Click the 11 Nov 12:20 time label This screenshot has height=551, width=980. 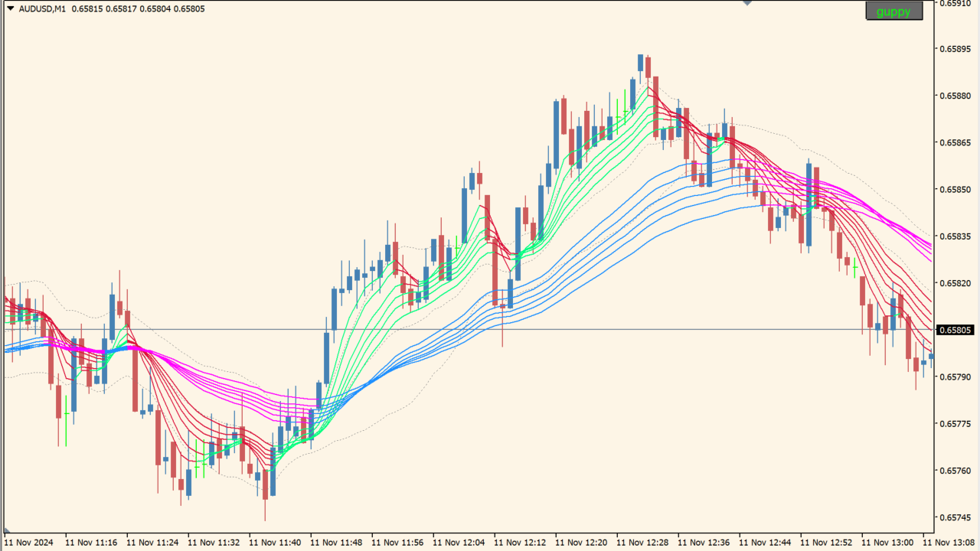click(x=581, y=543)
